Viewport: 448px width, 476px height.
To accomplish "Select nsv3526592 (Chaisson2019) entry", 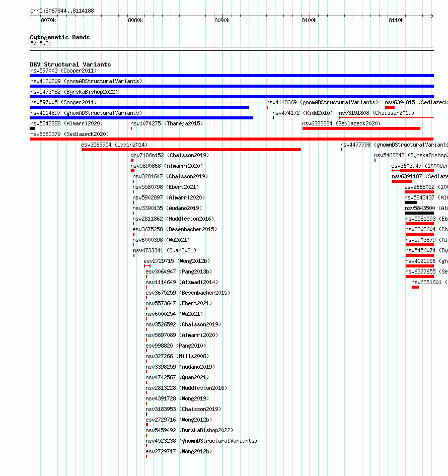I will pos(183,325).
